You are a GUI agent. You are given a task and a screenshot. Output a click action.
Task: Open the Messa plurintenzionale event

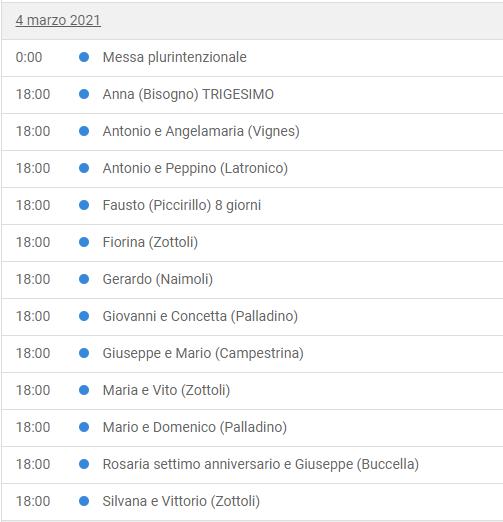coord(175,57)
